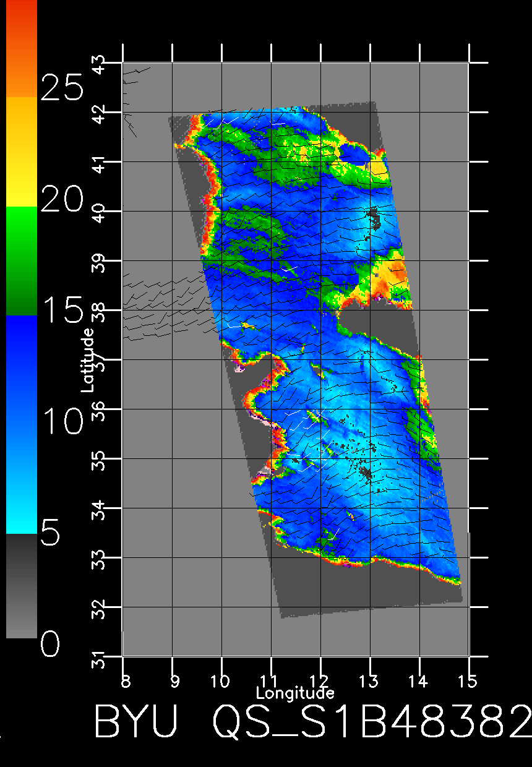Click the color bar label 25
Image resolution: width=532 pixels, height=767 pixels.
[x=62, y=87]
